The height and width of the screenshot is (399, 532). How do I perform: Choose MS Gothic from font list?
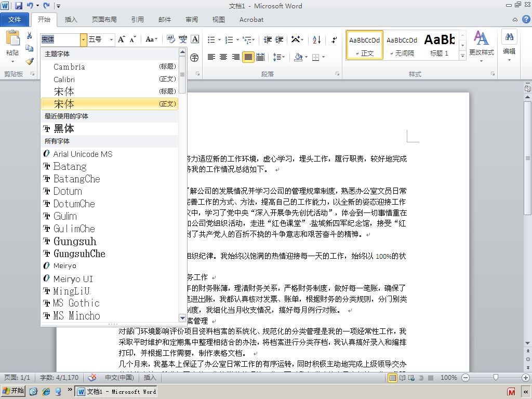(x=110, y=303)
